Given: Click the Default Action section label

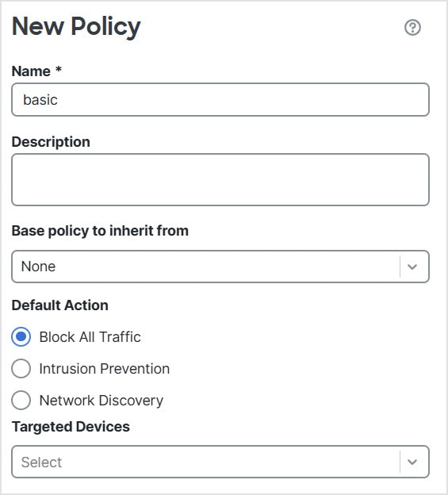Looking at the screenshot, I should coord(60,305).
